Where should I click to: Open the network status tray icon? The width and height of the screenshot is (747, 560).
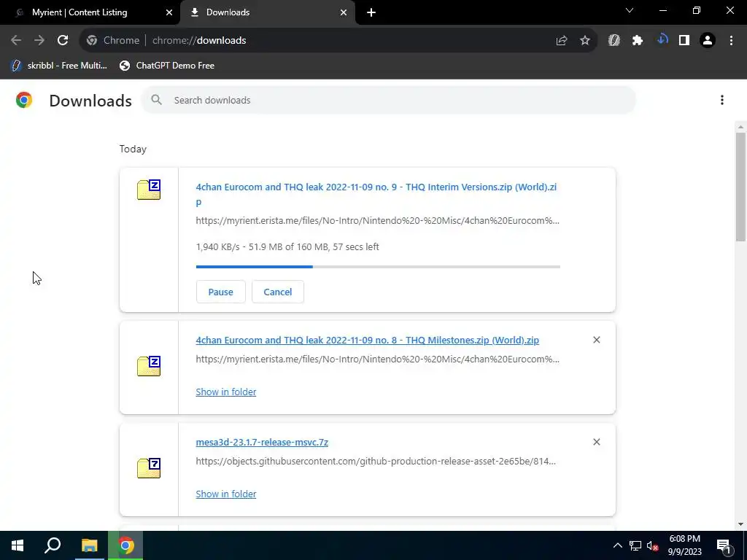635,545
